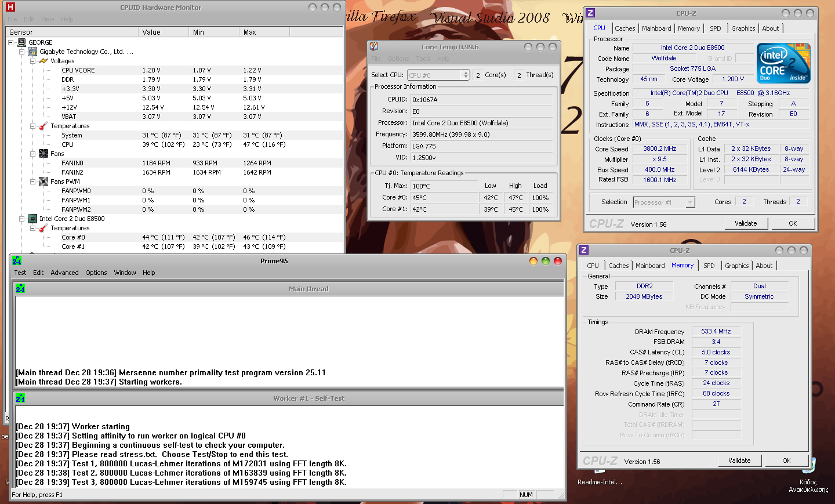
Task: Click the DRAM Frequency value in CPU-Z Memory
Action: coord(716,332)
